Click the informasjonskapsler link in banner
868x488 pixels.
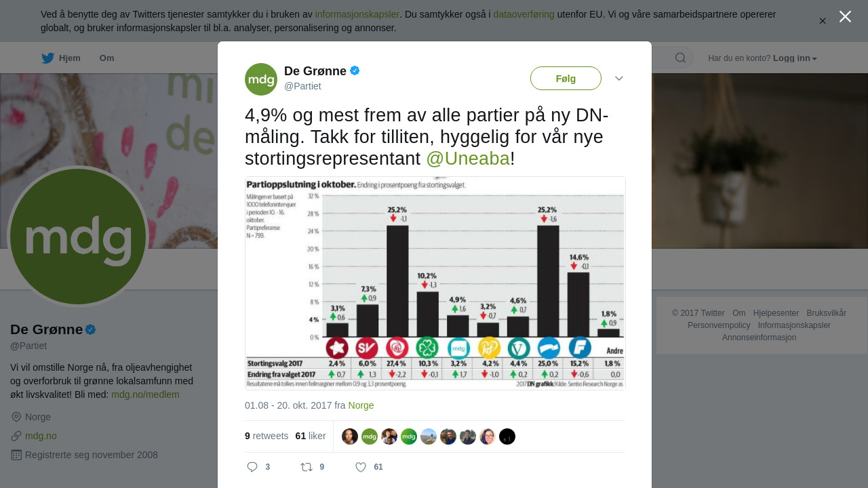(x=357, y=14)
